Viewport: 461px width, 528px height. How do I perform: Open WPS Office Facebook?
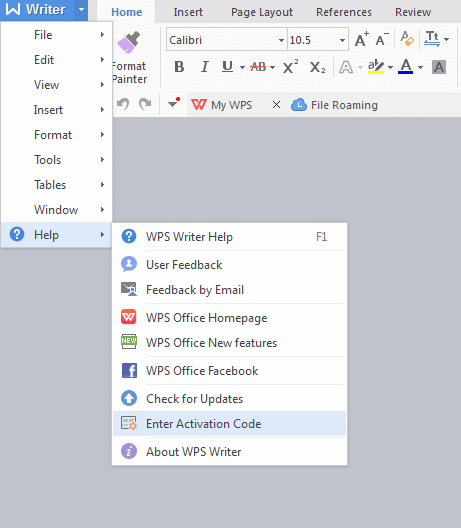coord(229,370)
